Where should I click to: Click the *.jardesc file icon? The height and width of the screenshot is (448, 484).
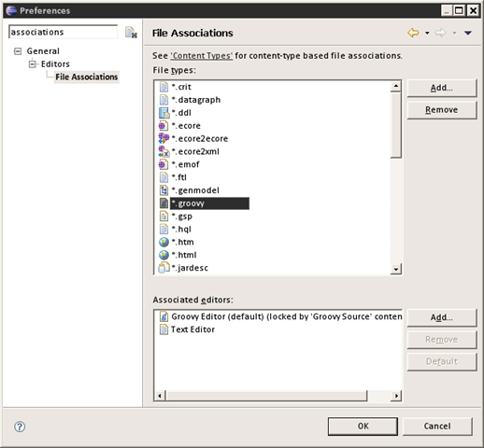coord(164,268)
